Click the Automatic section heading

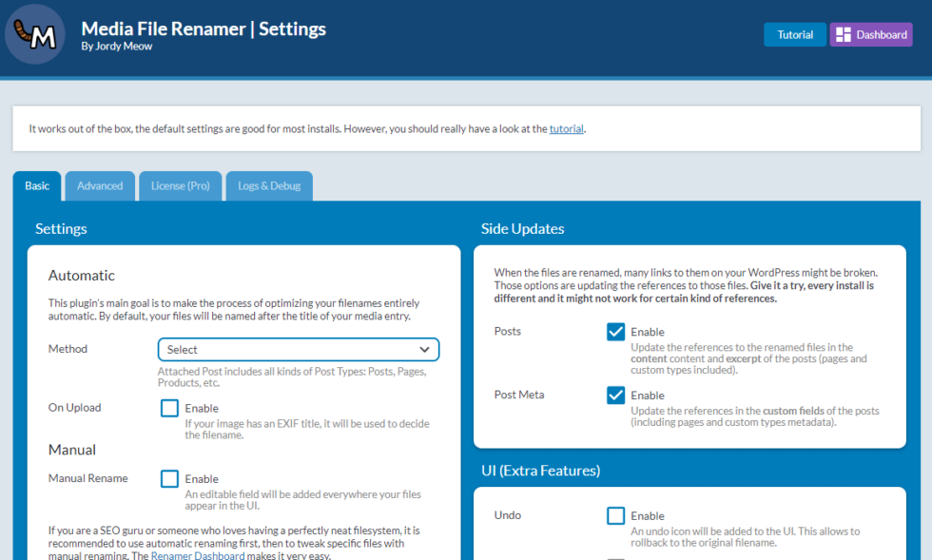(x=82, y=275)
